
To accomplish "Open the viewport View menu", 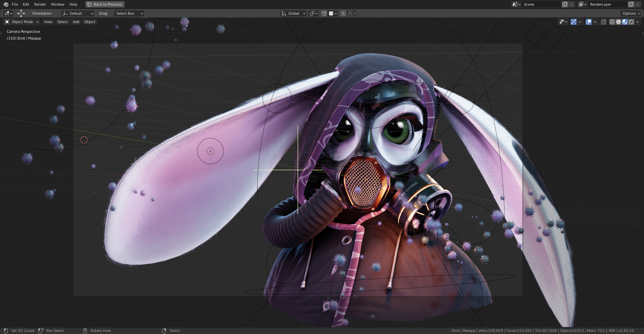I will point(48,22).
